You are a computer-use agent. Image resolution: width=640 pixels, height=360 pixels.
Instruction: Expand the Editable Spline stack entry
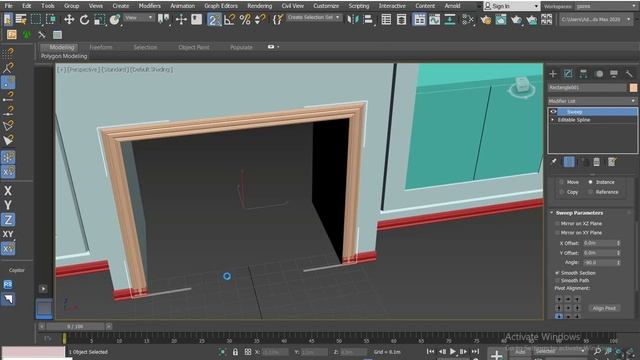(x=553, y=120)
